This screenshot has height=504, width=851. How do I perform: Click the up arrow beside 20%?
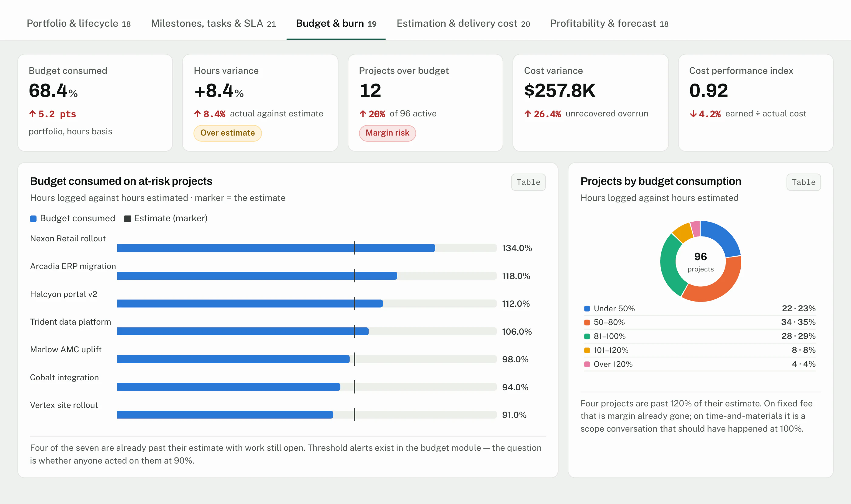pos(363,114)
